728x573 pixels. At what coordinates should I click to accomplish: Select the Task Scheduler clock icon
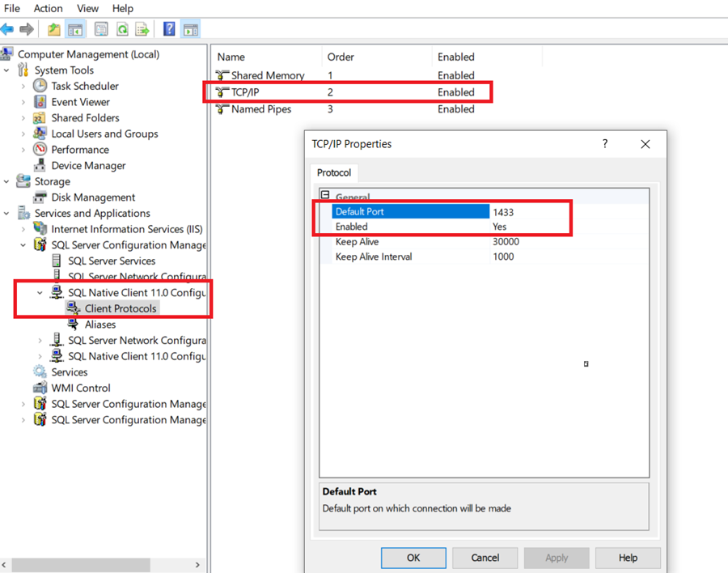pyautogui.click(x=40, y=86)
